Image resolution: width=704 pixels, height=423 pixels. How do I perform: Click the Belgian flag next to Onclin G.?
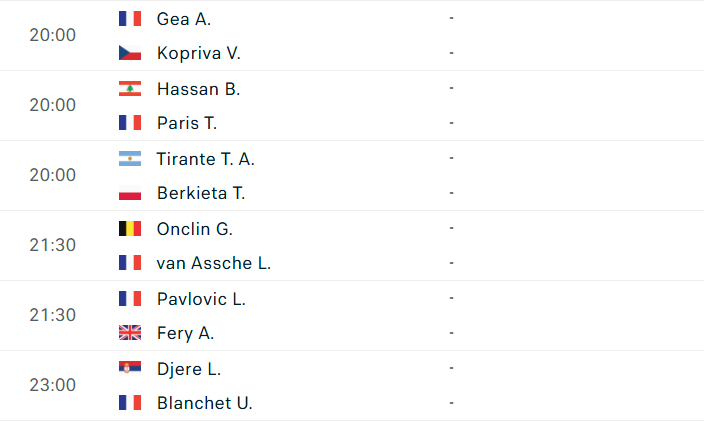(x=129, y=228)
